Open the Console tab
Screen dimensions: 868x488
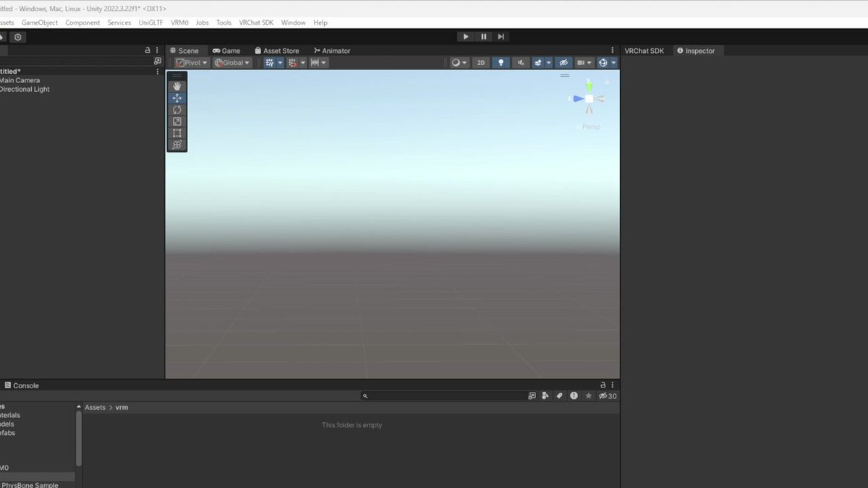click(x=22, y=385)
